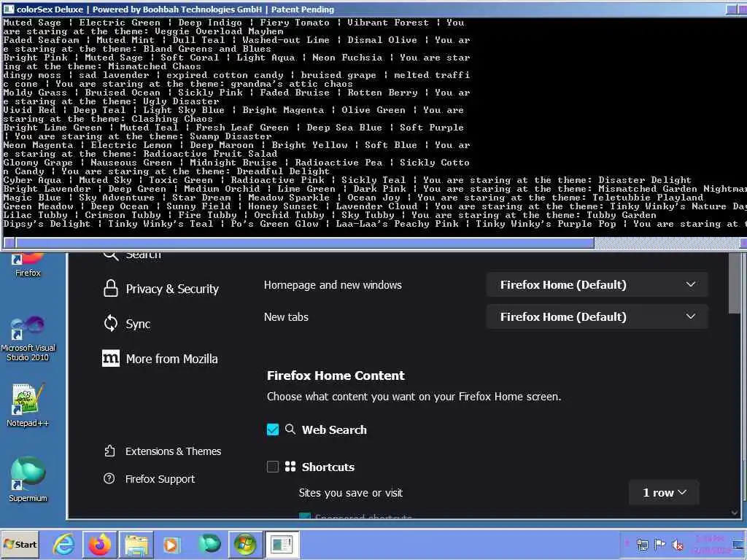Click the 'Sites you save or visit' text
The height and width of the screenshot is (560, 747).
pos(350,493)
